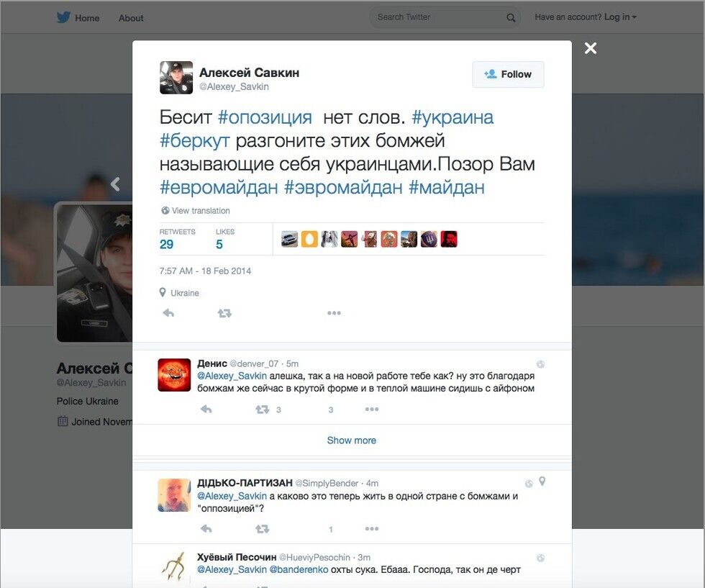Follow Алексей Савкин
705x588 pixels.
[x=508, y=74]
